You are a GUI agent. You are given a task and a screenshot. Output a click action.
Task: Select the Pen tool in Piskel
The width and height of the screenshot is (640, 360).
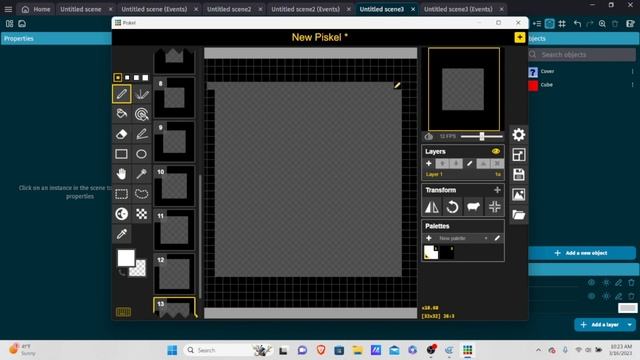122,94
